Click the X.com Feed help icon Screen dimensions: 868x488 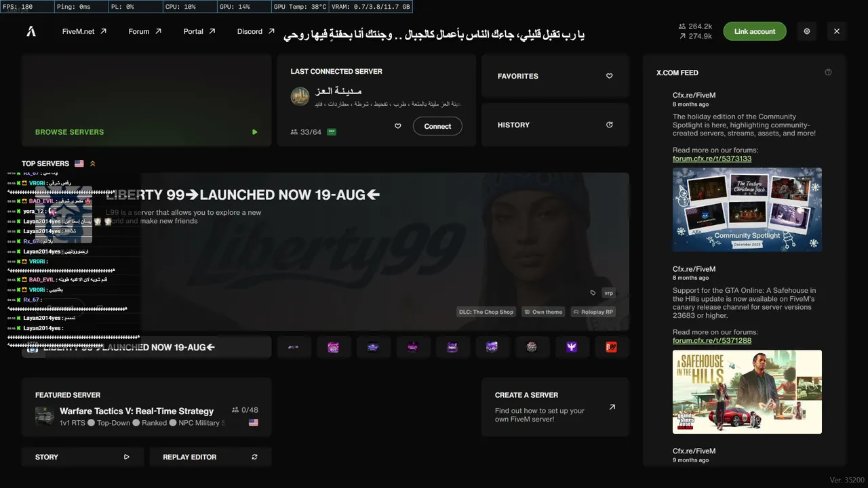tap(828, 72)
